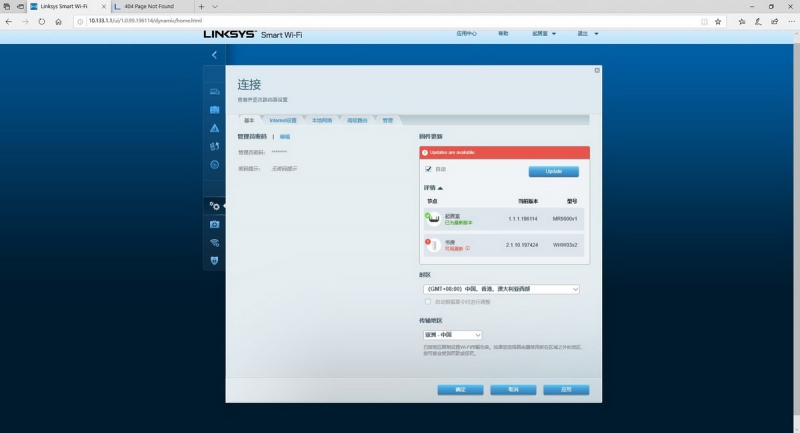Select the MR9000v1 起居室 node row

tap(504, 219)
